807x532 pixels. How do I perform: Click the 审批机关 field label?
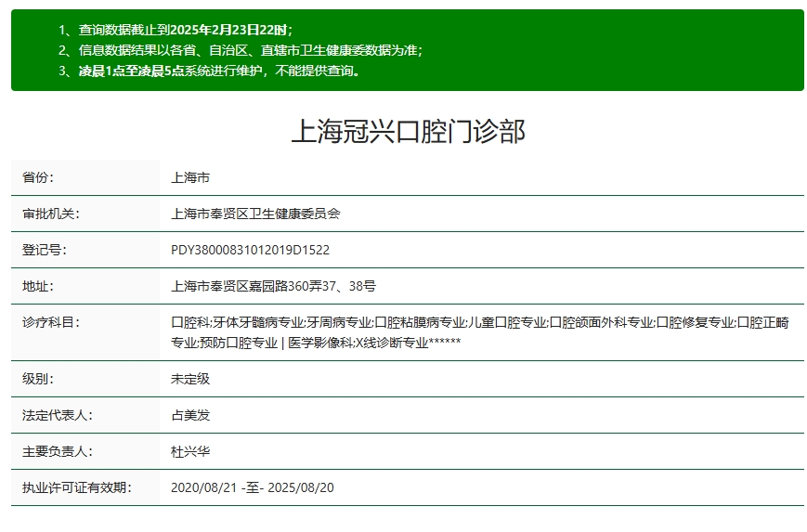tap(51, 214)
